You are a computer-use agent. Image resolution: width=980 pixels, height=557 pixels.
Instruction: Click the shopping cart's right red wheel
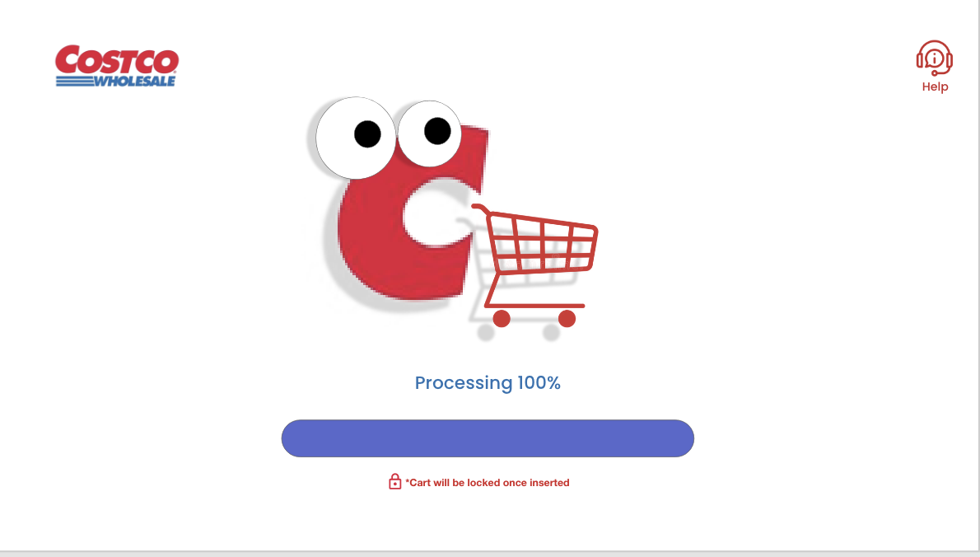click(567, 319)
